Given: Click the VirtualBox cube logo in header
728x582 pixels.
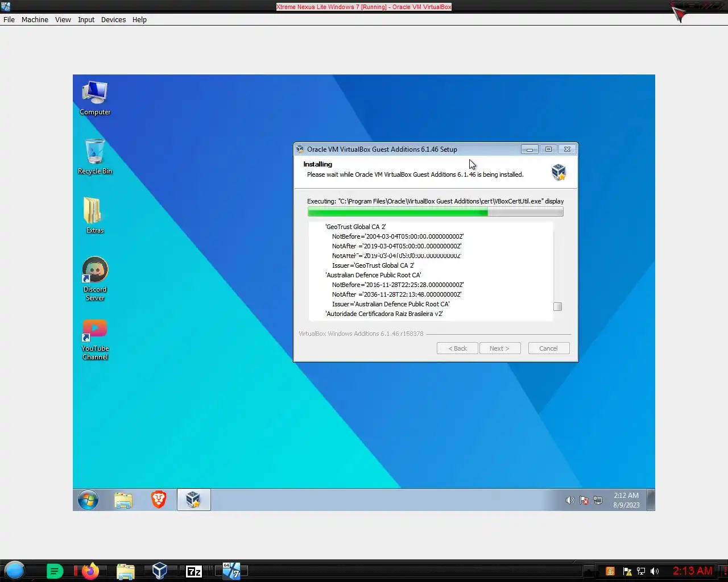Looking at the screenshot, I should pos(559,172).
